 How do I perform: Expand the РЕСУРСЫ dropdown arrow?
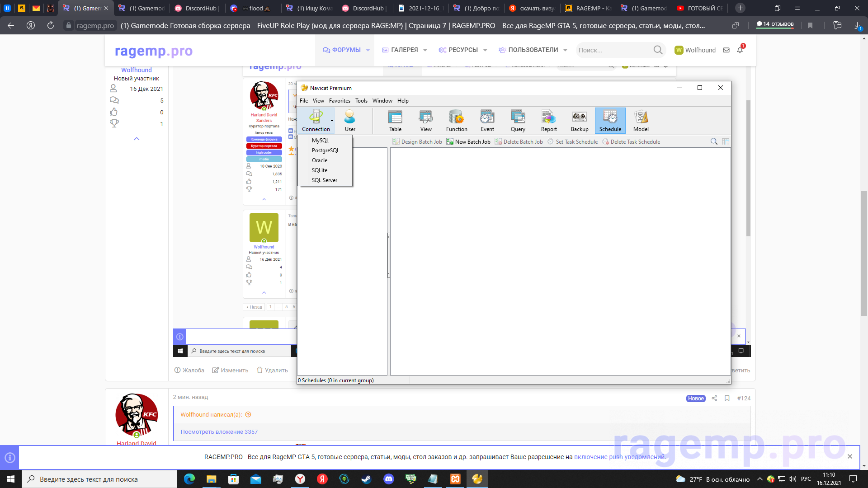pos(485,50)
